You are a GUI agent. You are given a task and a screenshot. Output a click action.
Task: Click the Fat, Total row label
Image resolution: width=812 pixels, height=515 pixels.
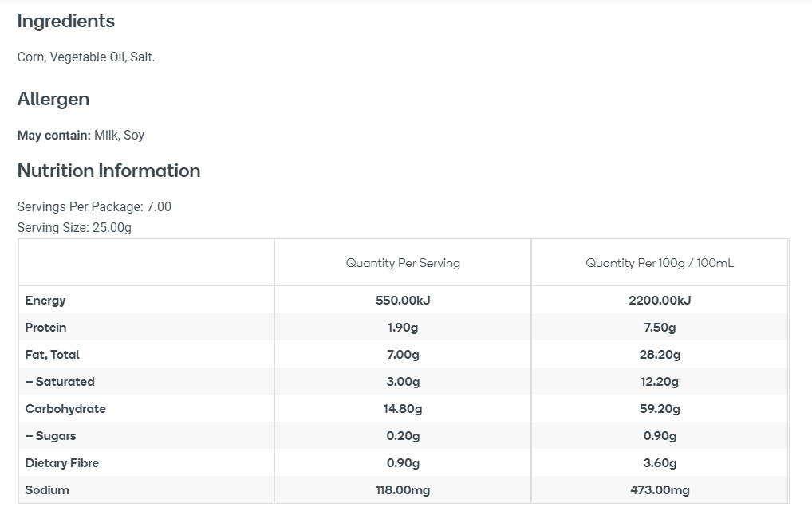tap(53, 355)
